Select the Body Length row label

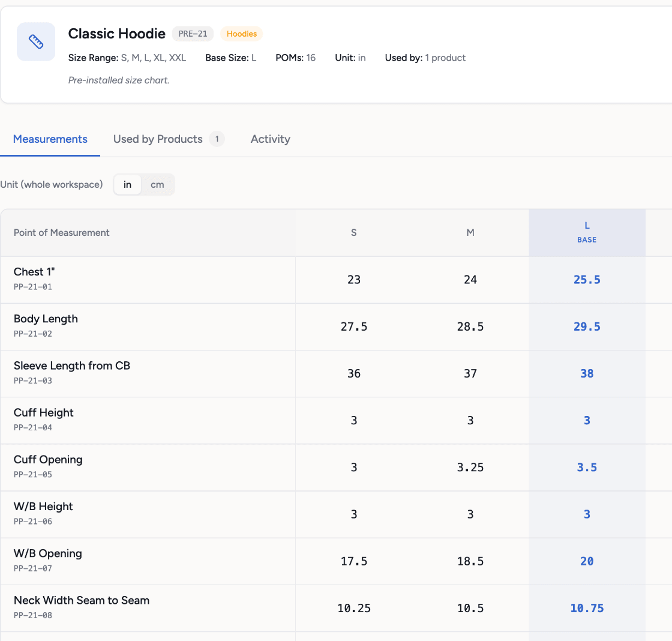pos(46,319)
